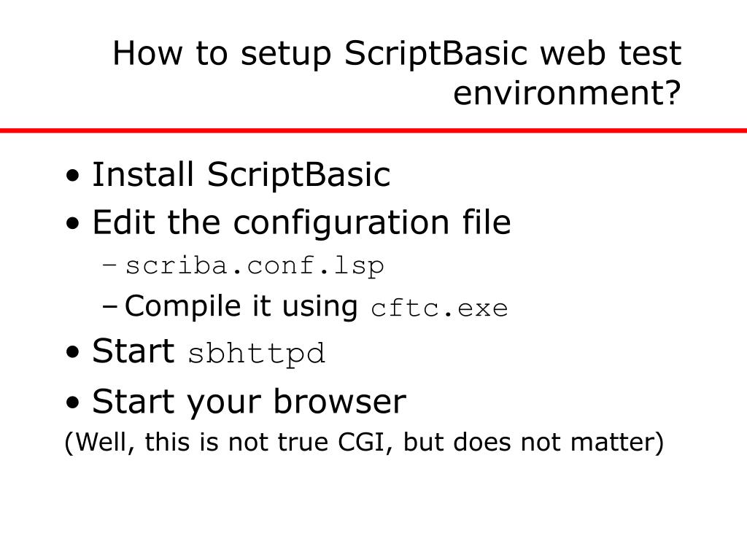Click the red horizontal divider line
This screenshot has height=560, width=747.
click(373, 131)
